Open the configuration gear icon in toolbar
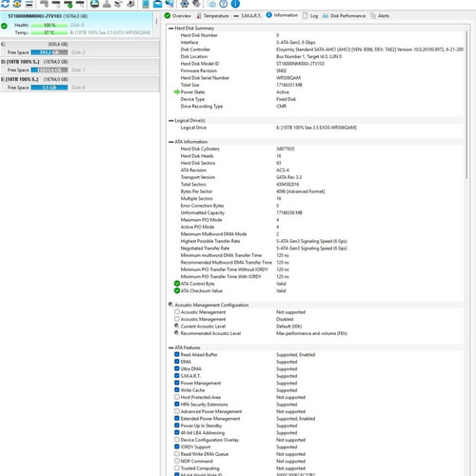Image resolution: width=476 pixels, height=476 pixels. [x=185, y=4]
